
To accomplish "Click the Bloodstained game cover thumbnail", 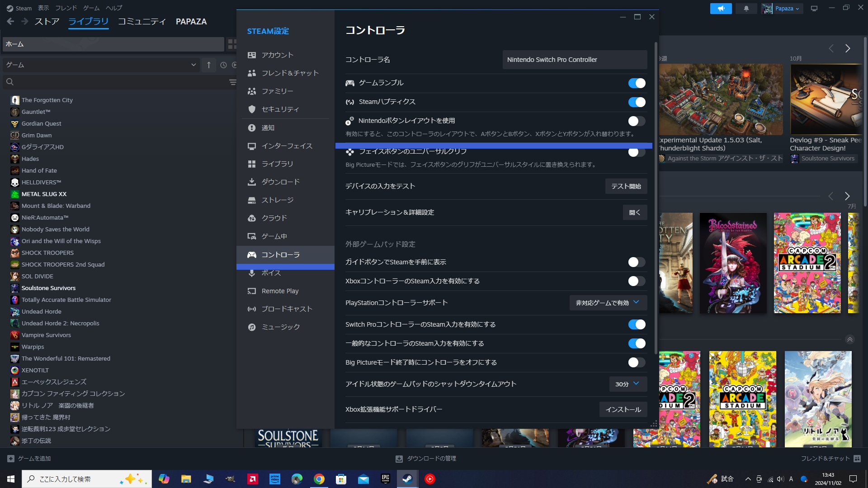I will (x=733, y=263).
